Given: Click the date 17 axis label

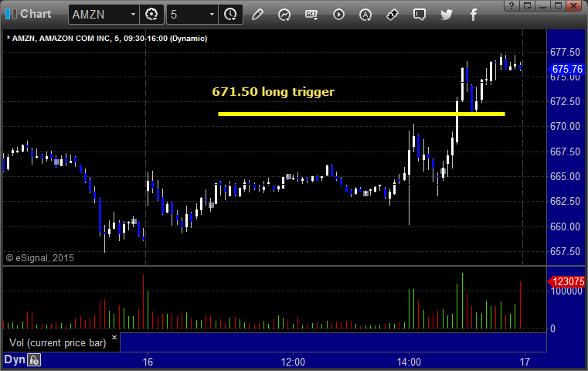Looking at the screenshot, I should coord(525,362).
